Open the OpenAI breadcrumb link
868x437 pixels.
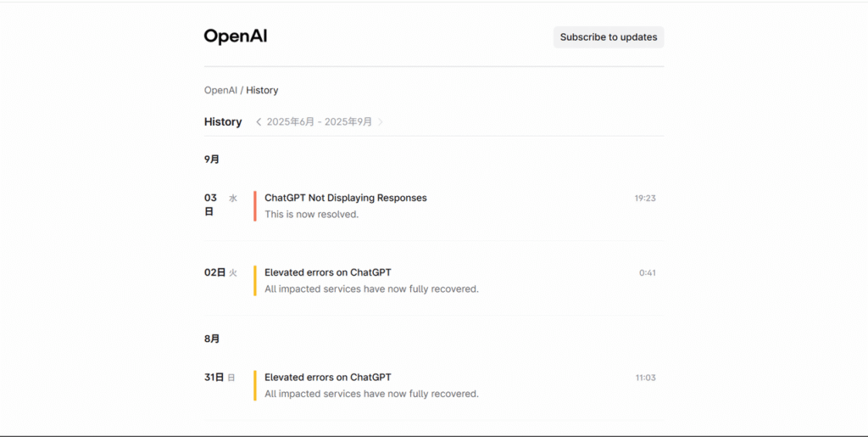(220, 90)
